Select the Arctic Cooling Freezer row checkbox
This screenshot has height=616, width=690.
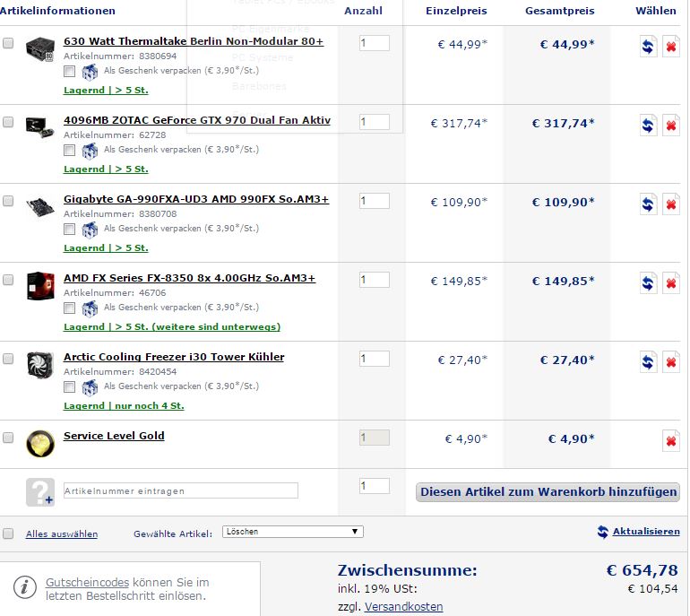(x=8, y=359)
